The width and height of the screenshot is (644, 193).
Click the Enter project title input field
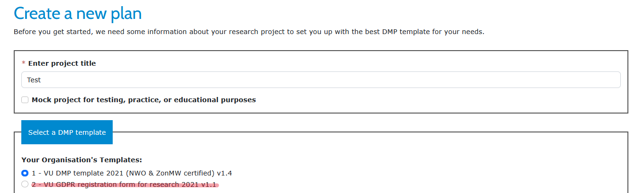(x=321, y=80)
